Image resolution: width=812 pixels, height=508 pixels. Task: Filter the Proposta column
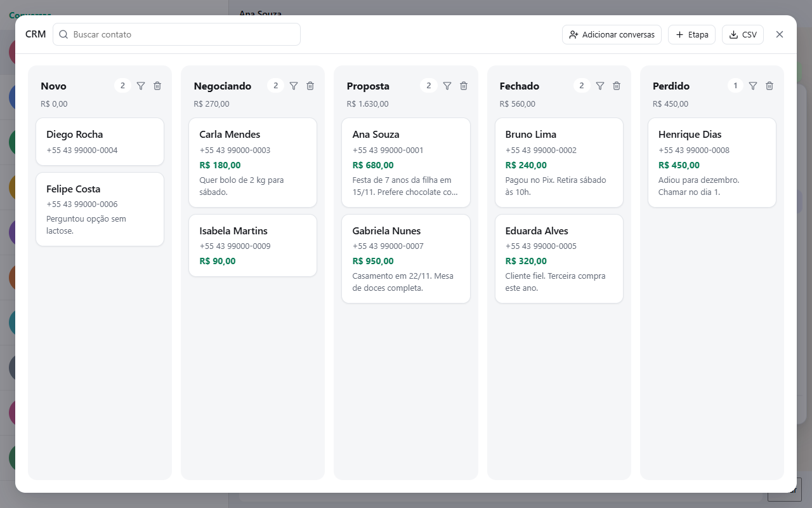447,86
